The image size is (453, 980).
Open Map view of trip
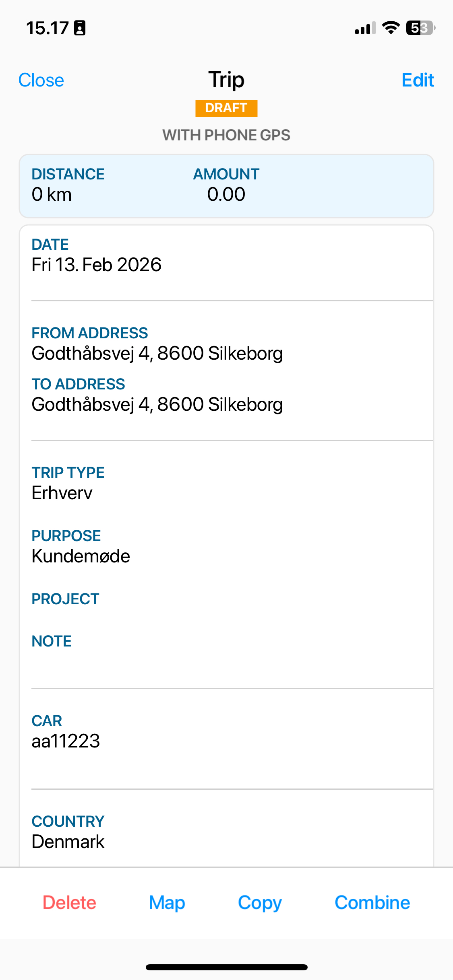coord(167,902)
